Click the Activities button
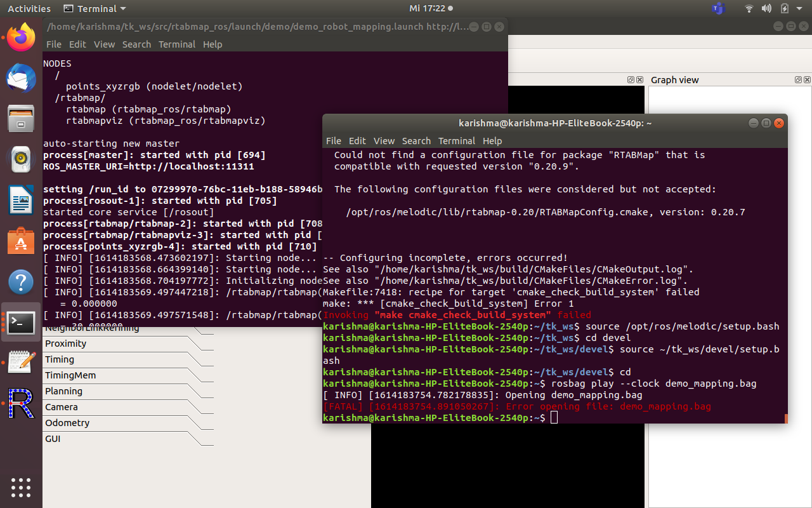This screenshot has width=812, height=508. [29, 9]
